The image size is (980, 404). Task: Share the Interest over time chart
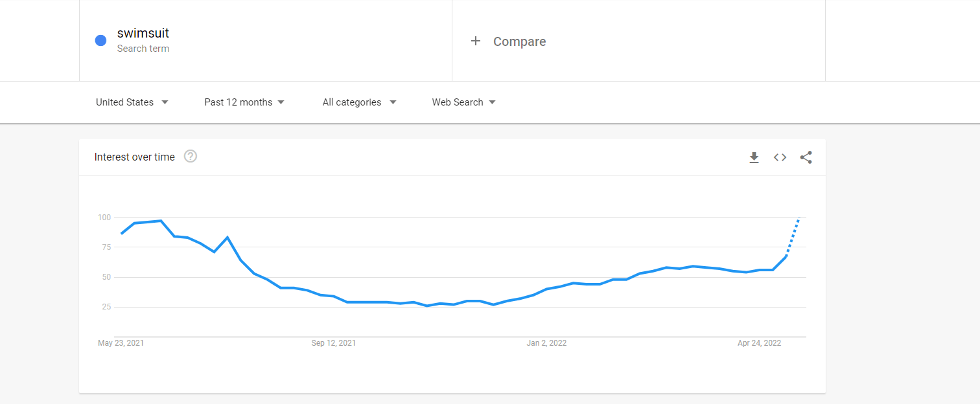pos(806,157)
